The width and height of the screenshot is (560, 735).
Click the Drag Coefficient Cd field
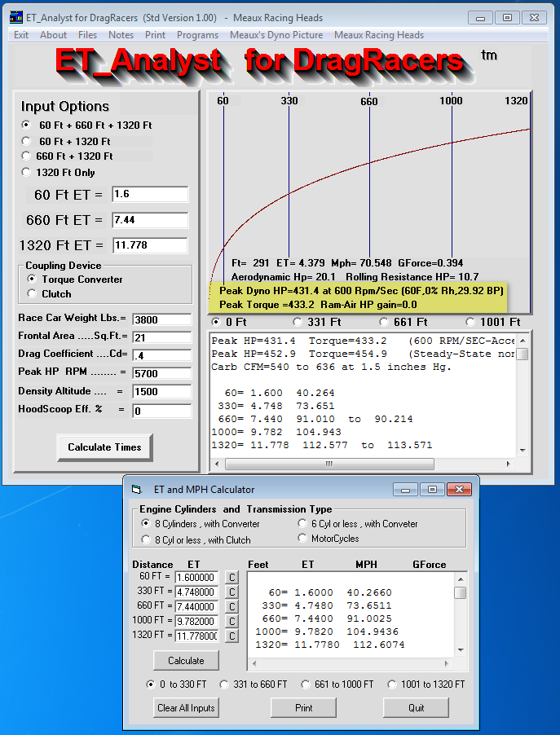pyautogui.click(x=162, y=356)
